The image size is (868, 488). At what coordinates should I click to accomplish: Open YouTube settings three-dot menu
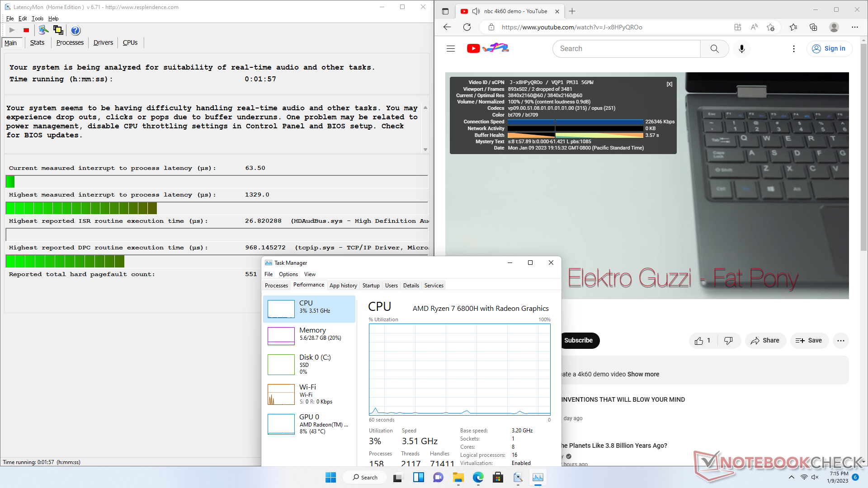pos(794,48)
